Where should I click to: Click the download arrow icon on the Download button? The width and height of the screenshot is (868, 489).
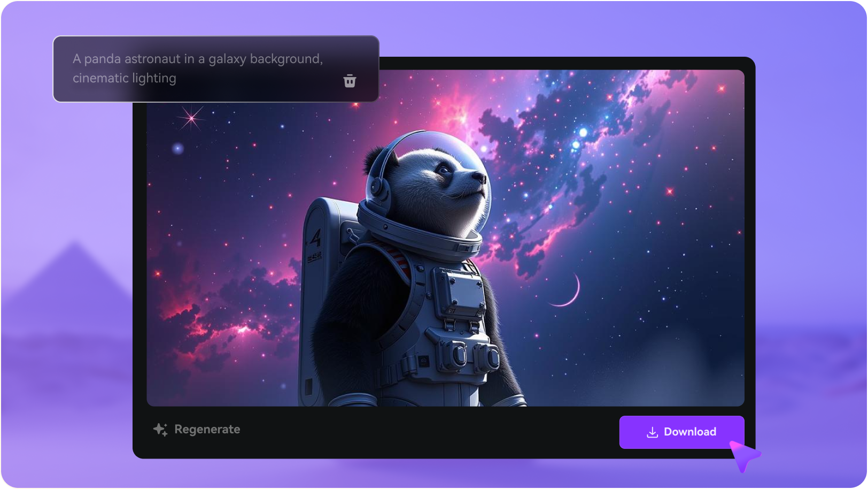pyautogui.click(x=652, y=432)
